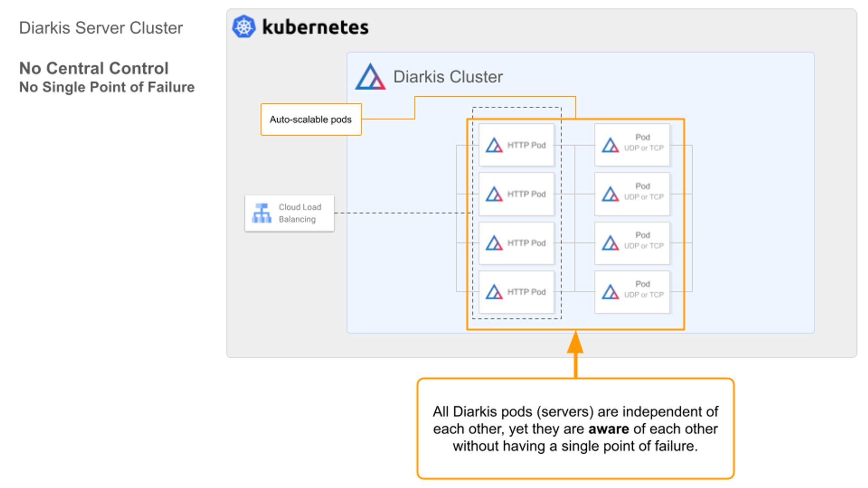
Task: Click the Diarkis Cluster heading text
Action: [447, 77]
